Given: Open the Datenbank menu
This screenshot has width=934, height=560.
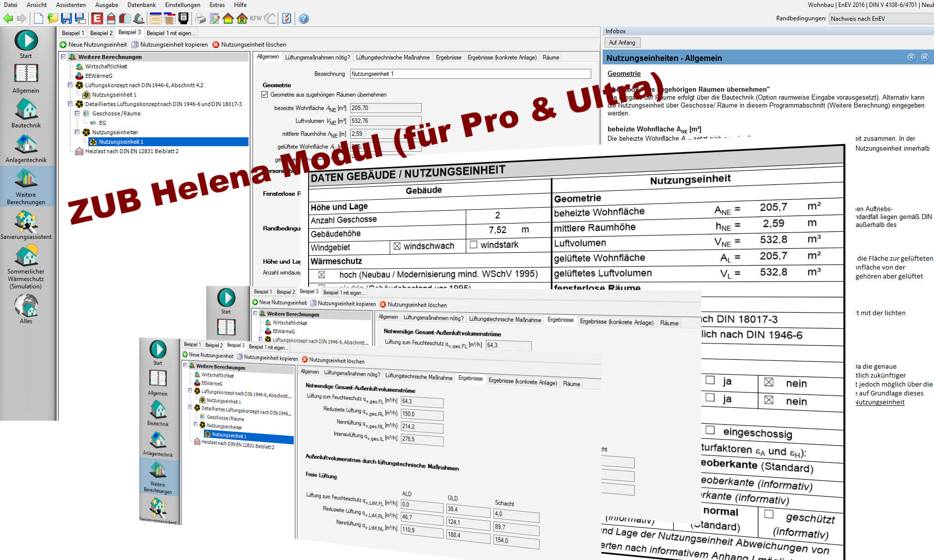Looking at the screenshot, I should 141,5.
